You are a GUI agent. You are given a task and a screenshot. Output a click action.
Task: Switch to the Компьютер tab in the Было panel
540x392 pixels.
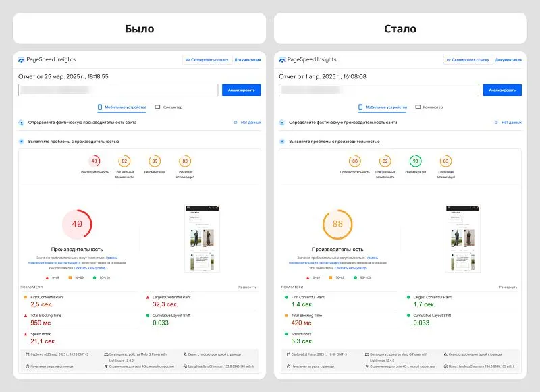point(168,107)
